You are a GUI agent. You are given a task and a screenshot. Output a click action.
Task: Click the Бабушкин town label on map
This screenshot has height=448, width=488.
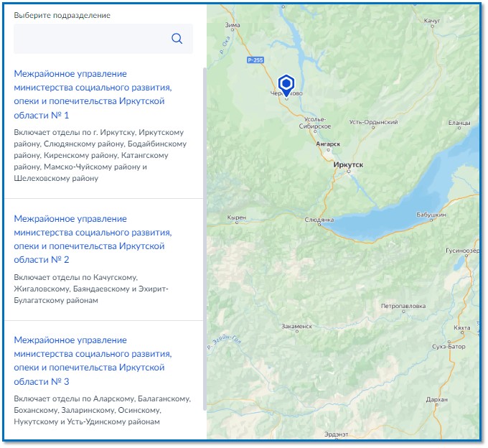coord(431,215)
